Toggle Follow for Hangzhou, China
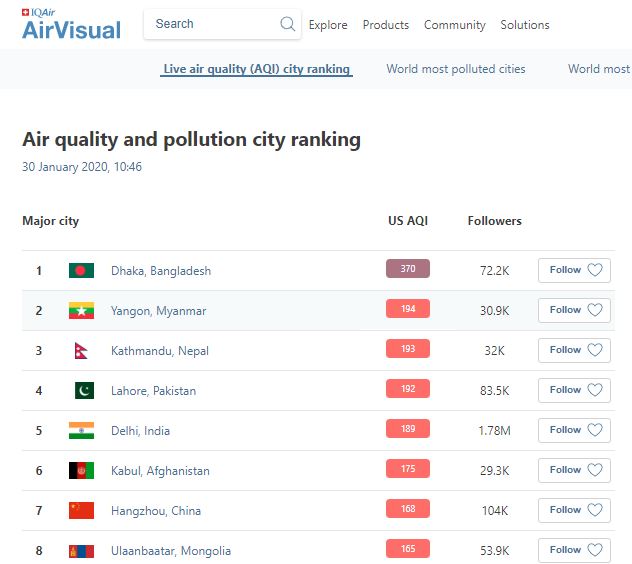Screen dimensions: 632x564 [574, 510]
